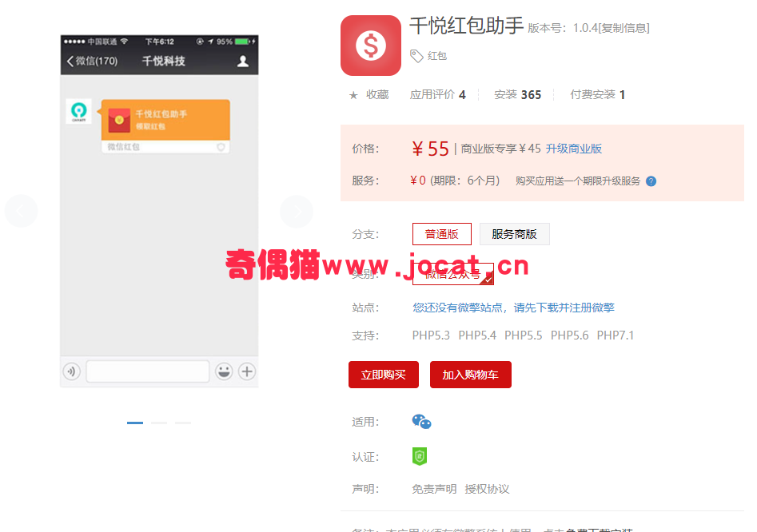Viewport: 757px width, 532px height.
Task: Open the 免责声明 link
Action: (434, 489)
